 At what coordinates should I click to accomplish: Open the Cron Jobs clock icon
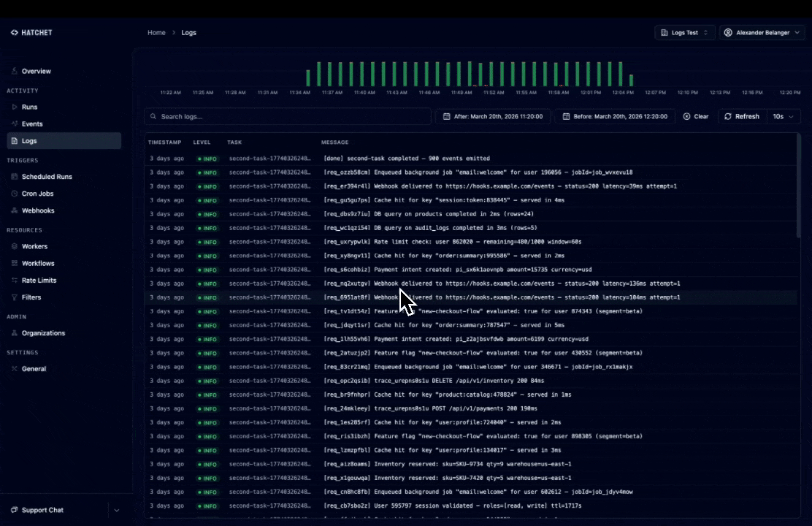pyautogui.click(x=15, y=194)
